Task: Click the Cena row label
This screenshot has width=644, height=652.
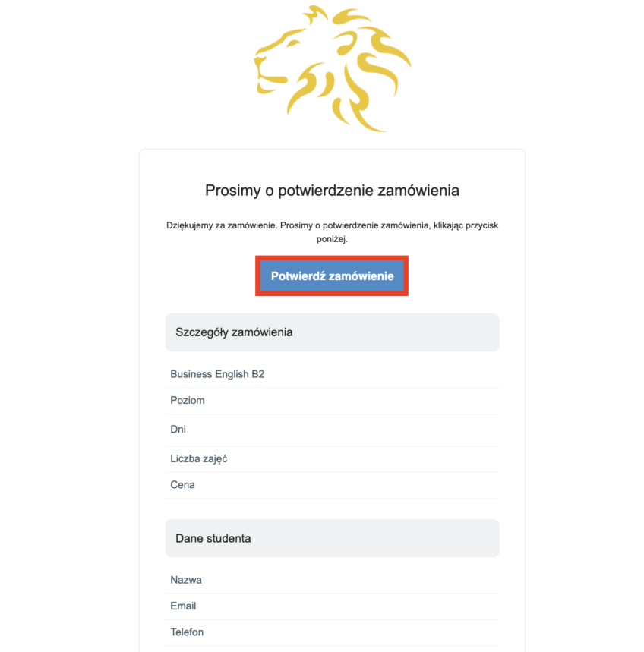Action: [182, 484]
